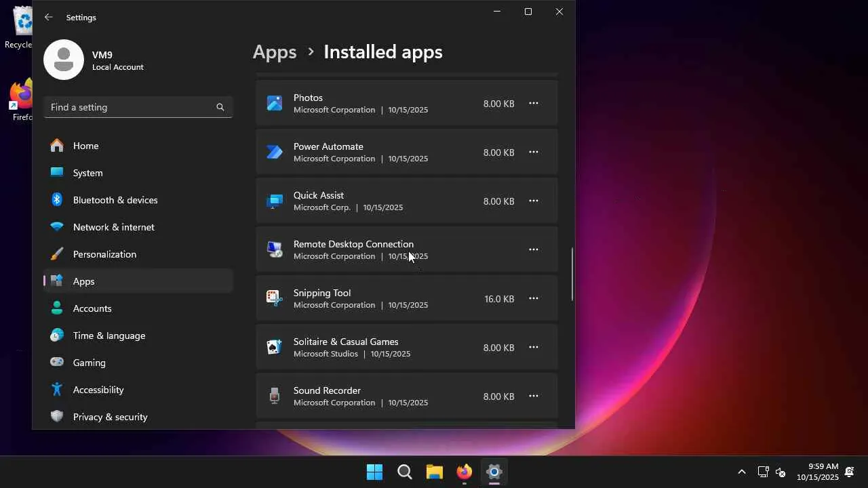Open the Windows Start menu
This screenshot has width=868, height=488.
[x=374, y=472]
